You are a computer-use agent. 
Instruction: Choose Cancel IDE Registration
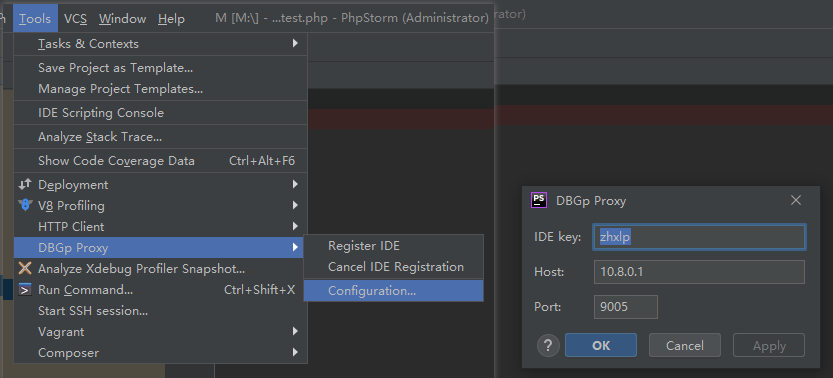pos(394,267)
